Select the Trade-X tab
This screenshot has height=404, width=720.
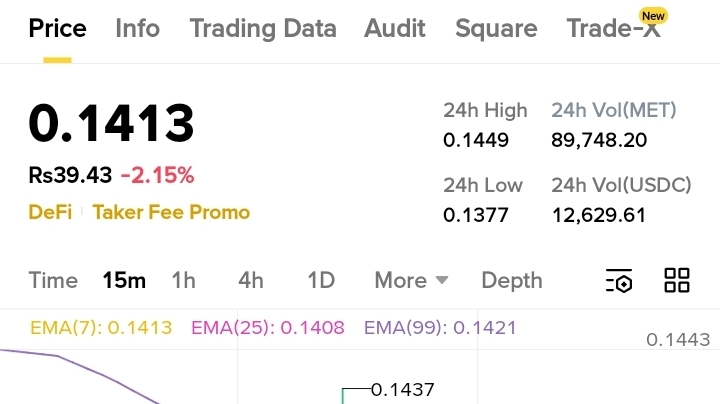point(613,28)
